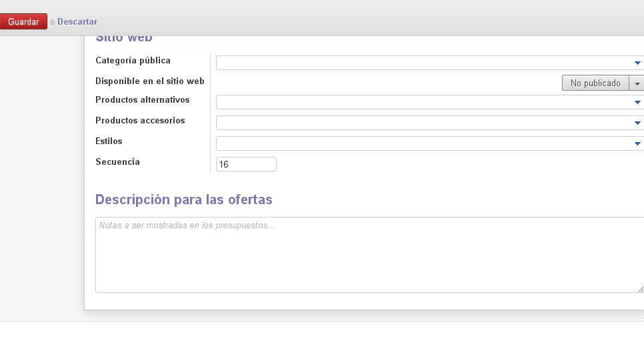Click the Descartar link
This screenshot has width=644, height=349.
tap(77, 22)
